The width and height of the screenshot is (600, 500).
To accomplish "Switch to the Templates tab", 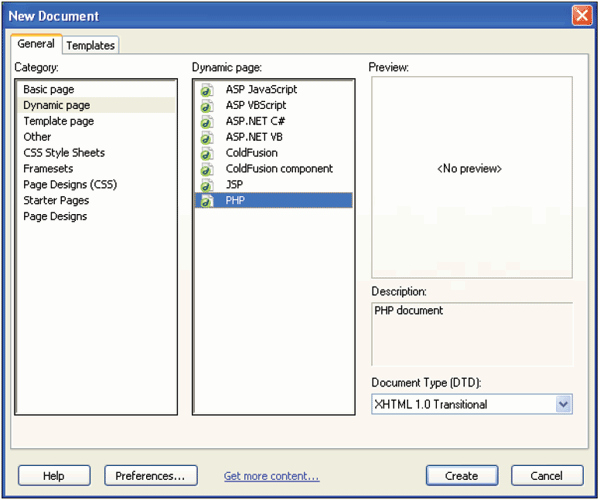I will [x=90, y=45].
